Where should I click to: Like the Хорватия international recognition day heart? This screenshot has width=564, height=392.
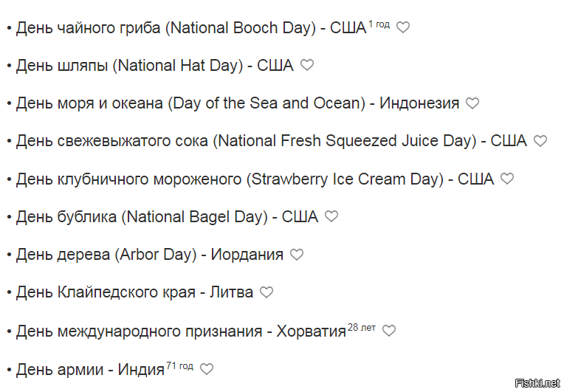388,331
